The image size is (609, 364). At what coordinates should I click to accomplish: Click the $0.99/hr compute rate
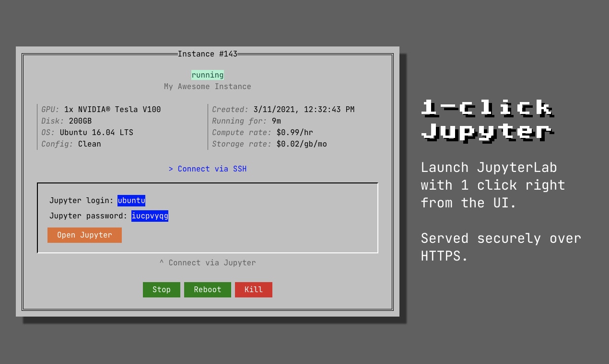[x=295, y=132]
